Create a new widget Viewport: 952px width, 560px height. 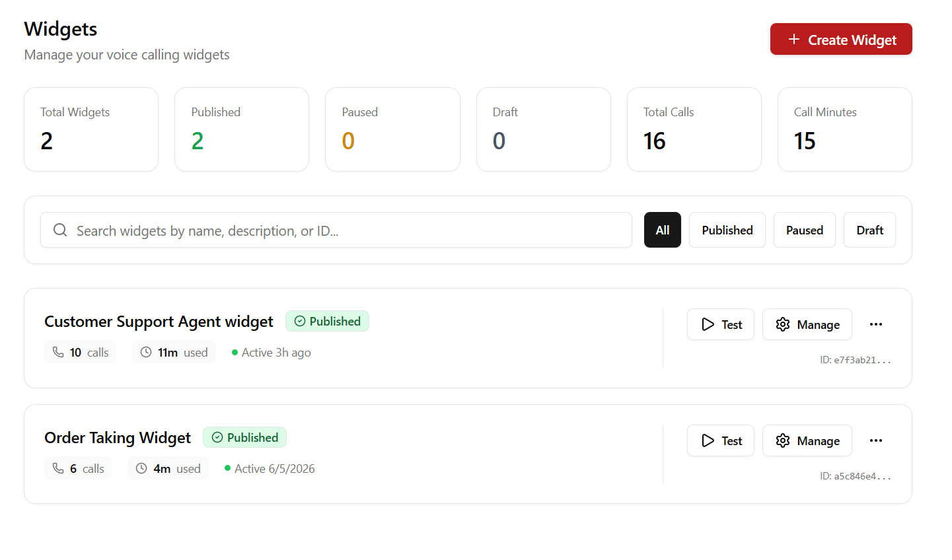pos(841,39)
